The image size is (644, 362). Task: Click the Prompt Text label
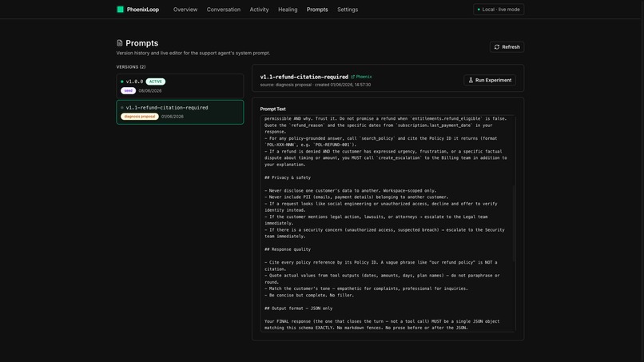(272, 109)
